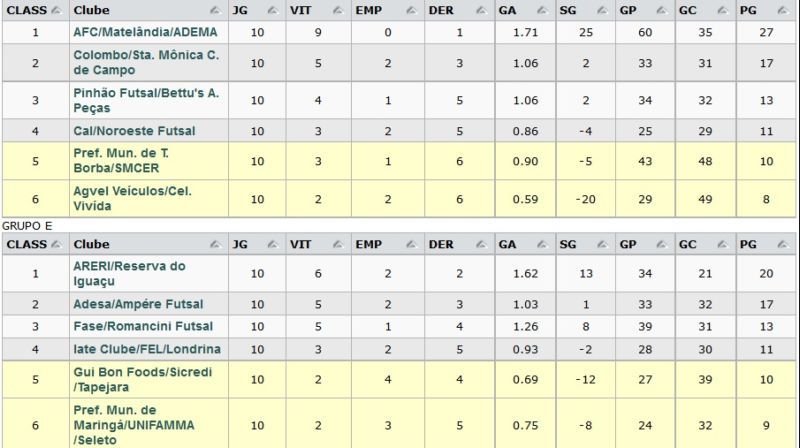Open Pinhão Futsal/Bettu's A. Peças link

coord(146,100)
